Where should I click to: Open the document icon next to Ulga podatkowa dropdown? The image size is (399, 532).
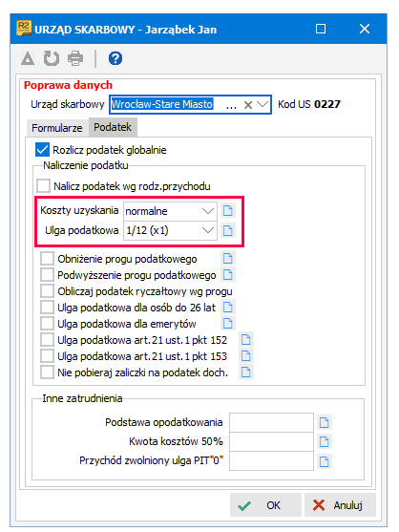pos(227,231)
